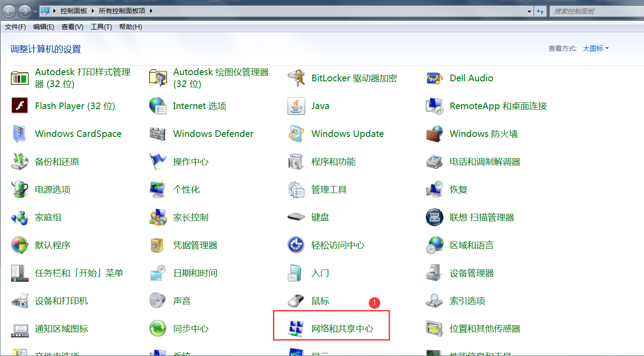Open Dell Audio icon
The height and width of the screenshot is (356, 644).
point(434,78)
